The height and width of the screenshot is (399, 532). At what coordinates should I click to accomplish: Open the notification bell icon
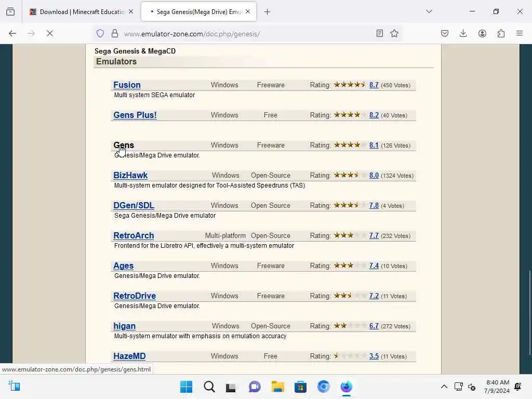click(x=518, y=387)
